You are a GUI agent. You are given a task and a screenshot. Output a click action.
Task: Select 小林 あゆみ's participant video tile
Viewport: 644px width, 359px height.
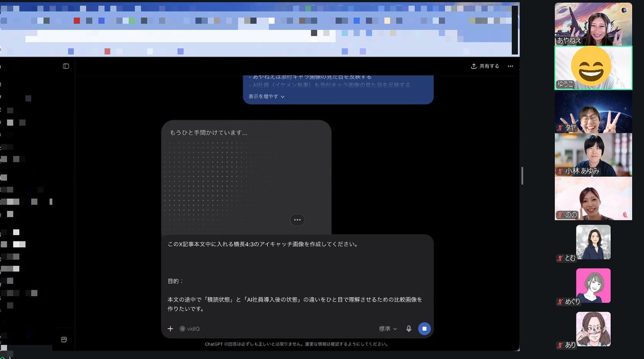click(593, 155)
